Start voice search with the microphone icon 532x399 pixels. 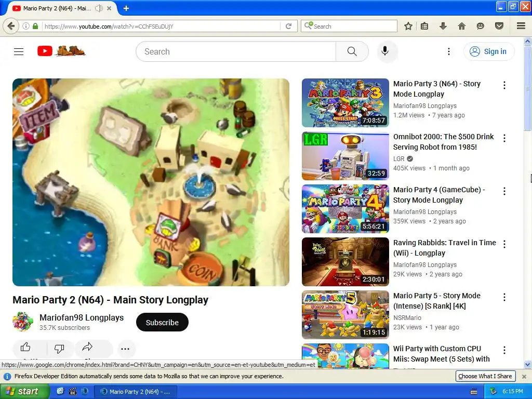click(385, 51)
